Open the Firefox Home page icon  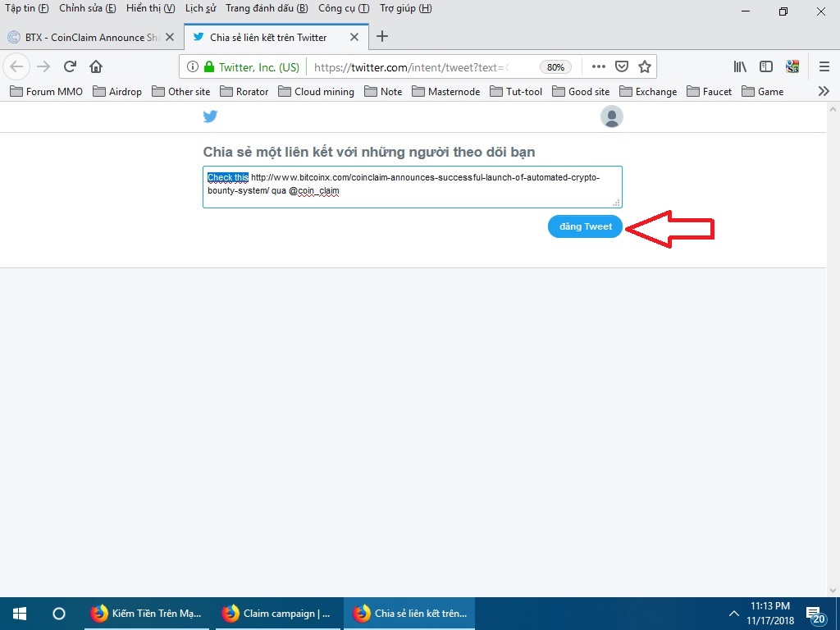click(96, 66)
